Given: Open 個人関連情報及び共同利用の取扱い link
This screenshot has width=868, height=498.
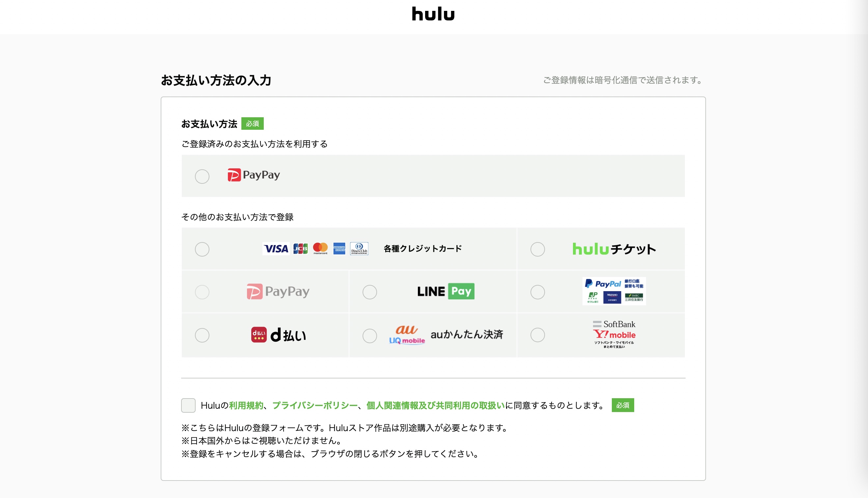Looking at the screenshot, I should pos(436,406).
